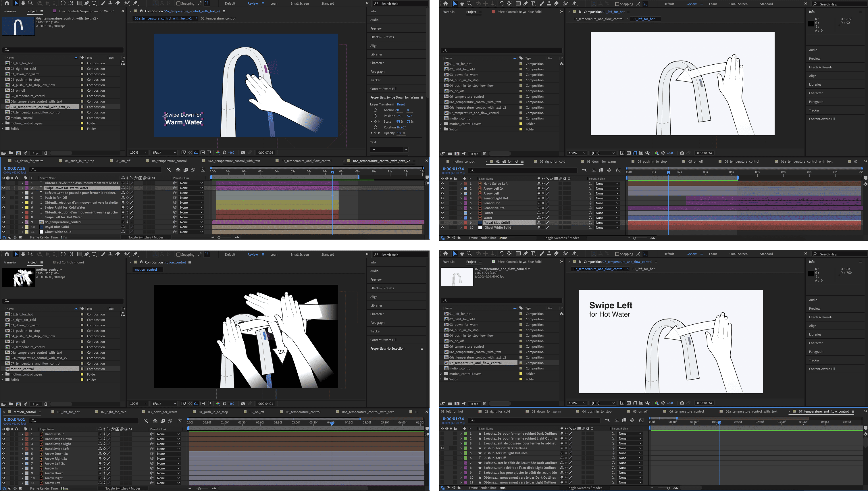Pick Clone Stamp tool in top-right window toolbar
Viewport: 868px width, 491px height.
point(549,4)
